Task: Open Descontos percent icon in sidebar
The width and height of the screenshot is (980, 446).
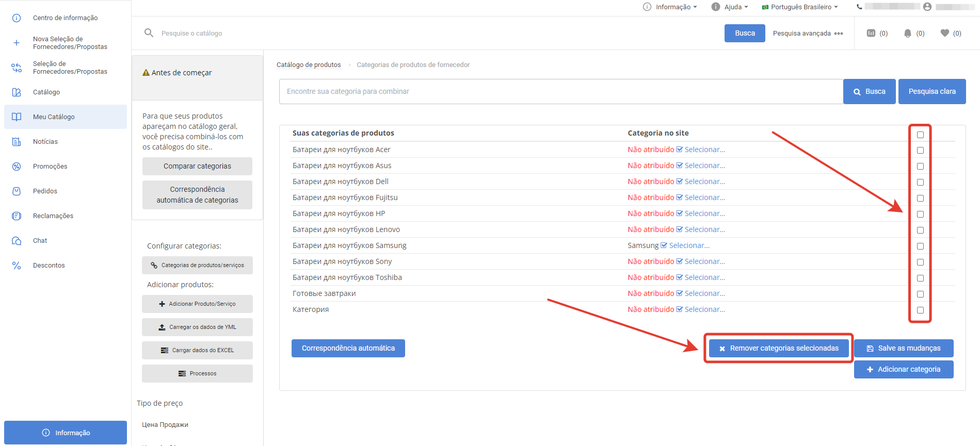Action: click(17, 266)
